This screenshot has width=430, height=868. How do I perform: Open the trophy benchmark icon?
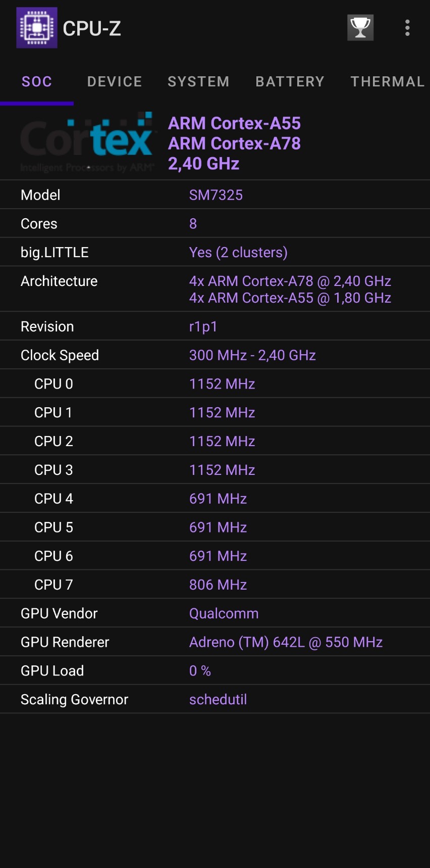coord(360,28)
